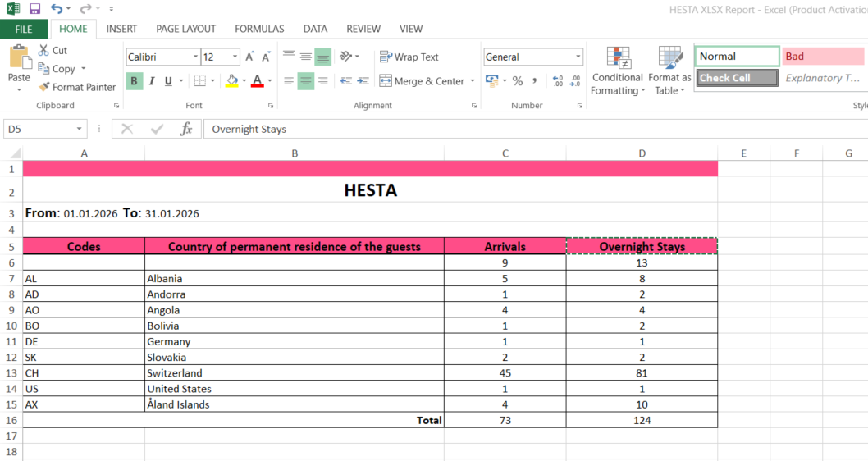
Task: Click the Percent Style icon
Action: [517, 81]
